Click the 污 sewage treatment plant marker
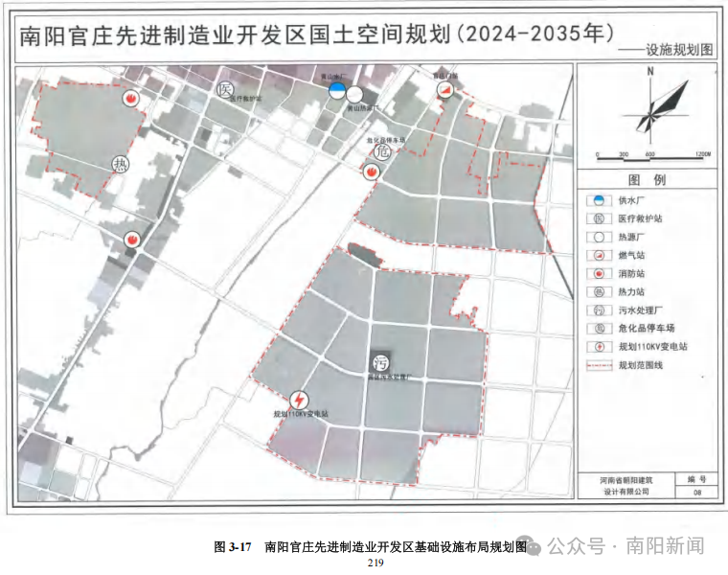Image resolution: width=728 pixels, height=575 pixels. tap(380, 362)
